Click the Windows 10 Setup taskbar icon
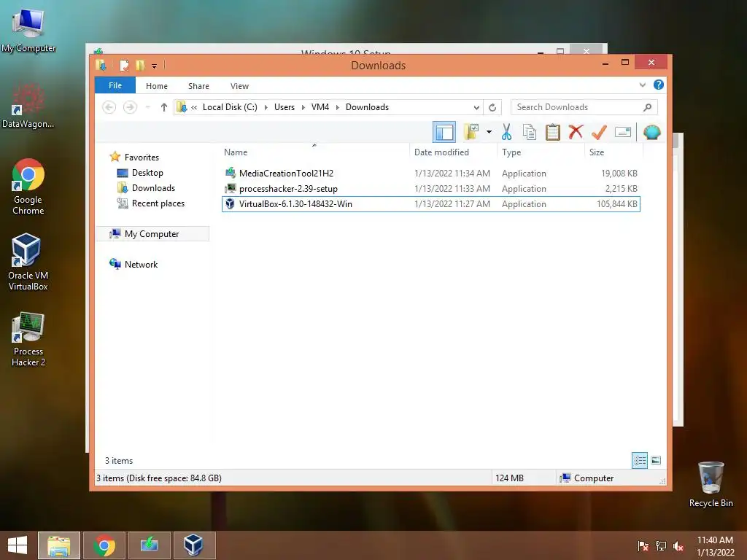Screen dimensions: 747x560 click(x=149, y=545)
